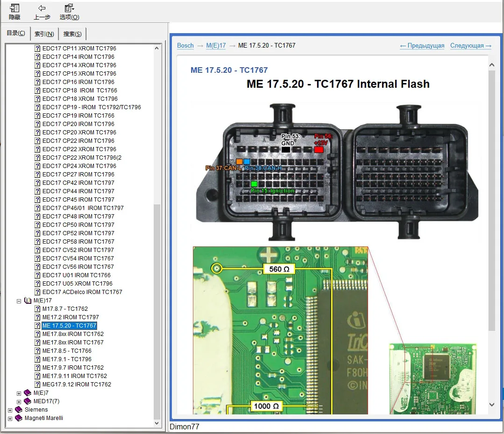This screenshot has height=434, width=504.
Task: Expand the Siemens tree node
Action: click(x=10, y=410)
